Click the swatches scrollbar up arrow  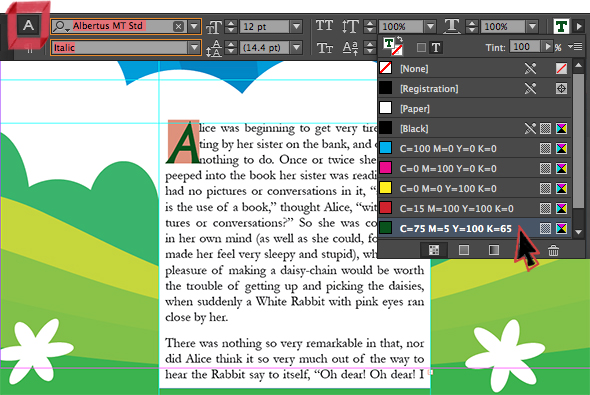point(579,66)
